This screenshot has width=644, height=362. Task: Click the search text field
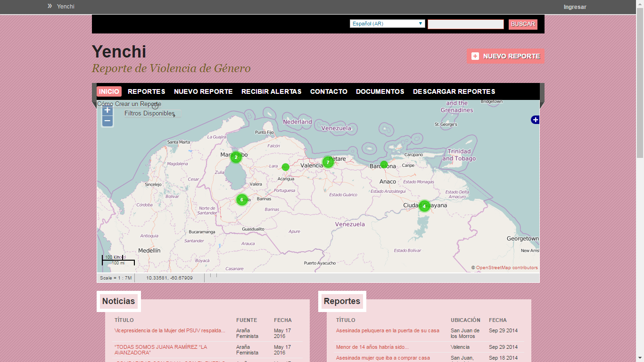click(465, 24)
